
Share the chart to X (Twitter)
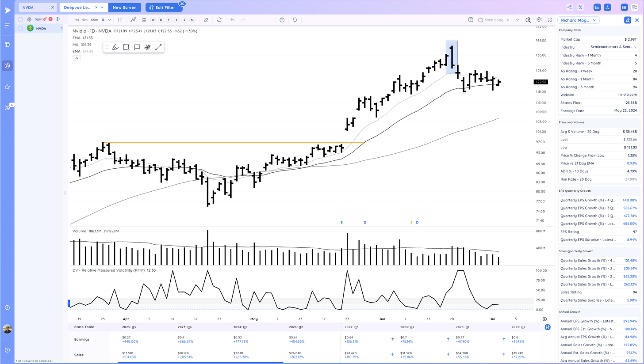(580, 7)
